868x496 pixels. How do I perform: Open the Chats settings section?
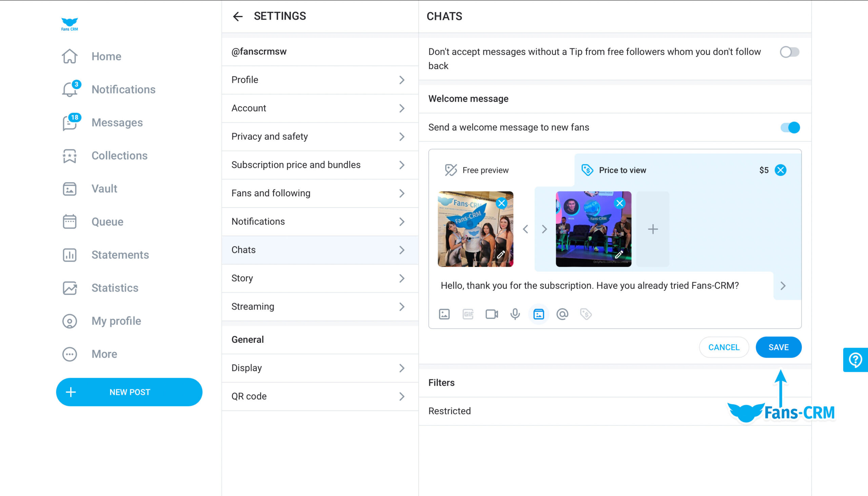(x=319, y=249)
